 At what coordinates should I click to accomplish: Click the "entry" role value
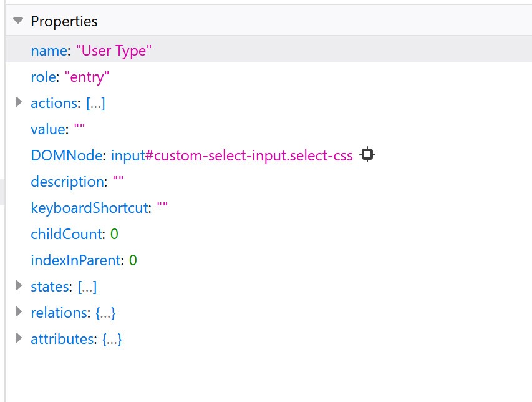tap(87, 77)
